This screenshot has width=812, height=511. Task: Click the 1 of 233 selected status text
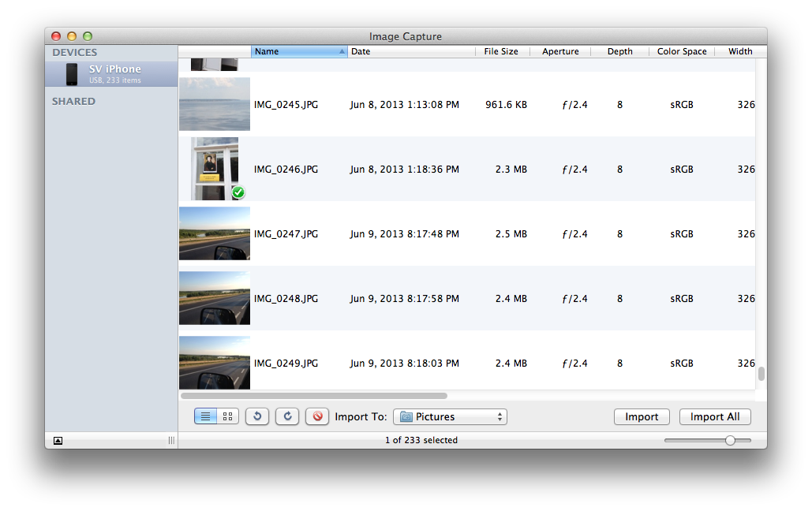point(421,440)
